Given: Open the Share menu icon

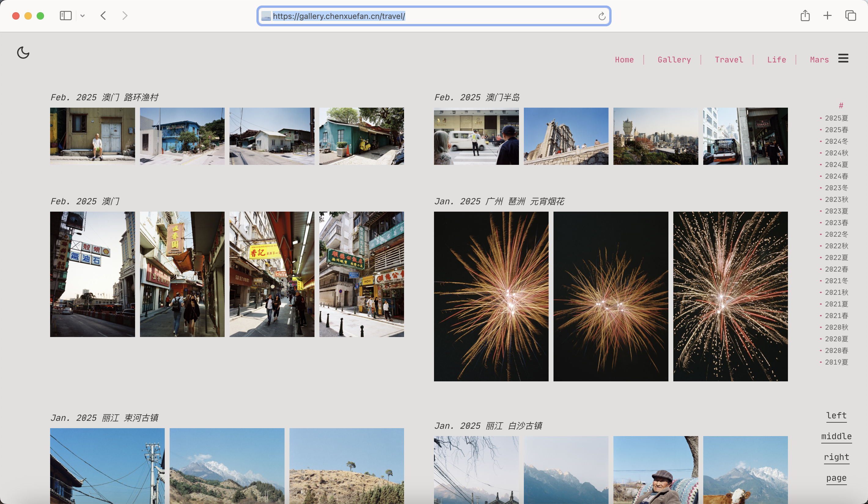Looking at the screenshot, I should tap(805, 16).
